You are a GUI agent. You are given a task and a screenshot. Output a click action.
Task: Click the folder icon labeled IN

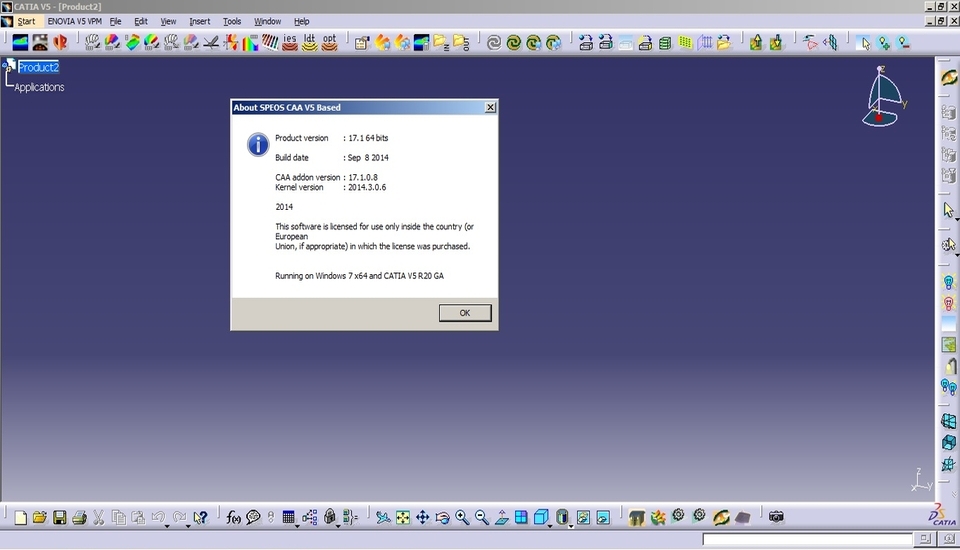coord(441,43)
